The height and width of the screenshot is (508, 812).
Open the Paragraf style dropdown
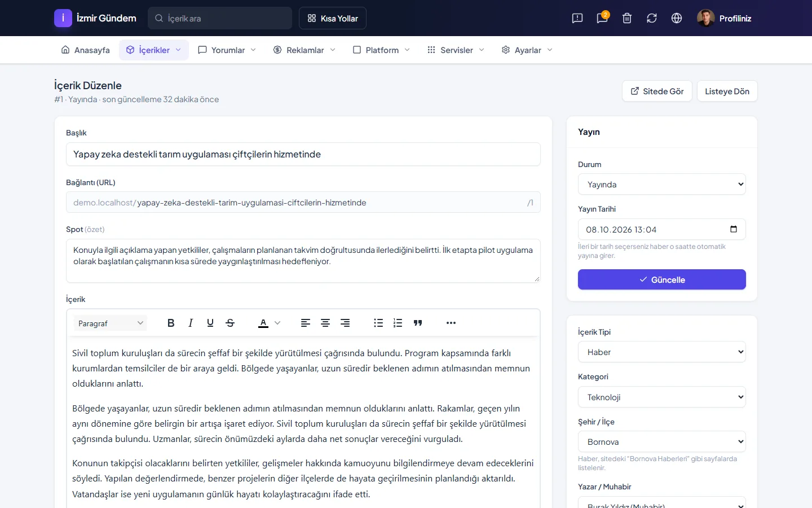(x=111, y=323)
